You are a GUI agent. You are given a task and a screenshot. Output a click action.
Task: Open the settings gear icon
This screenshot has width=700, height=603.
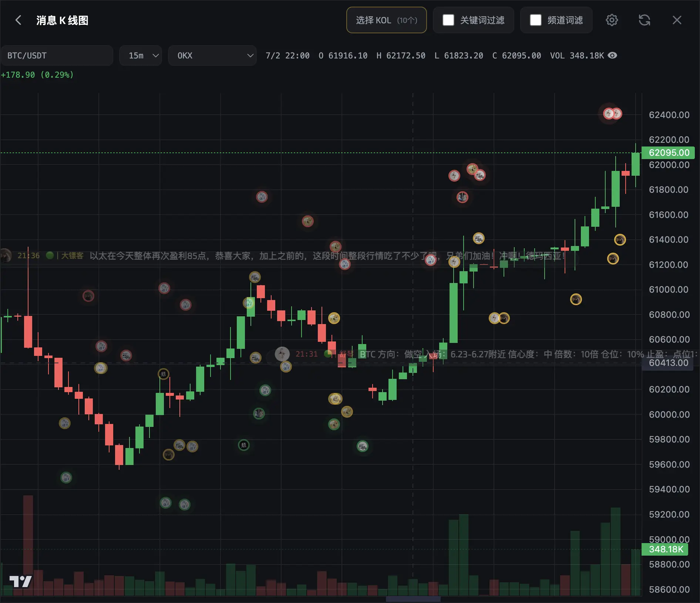point(612,20)
